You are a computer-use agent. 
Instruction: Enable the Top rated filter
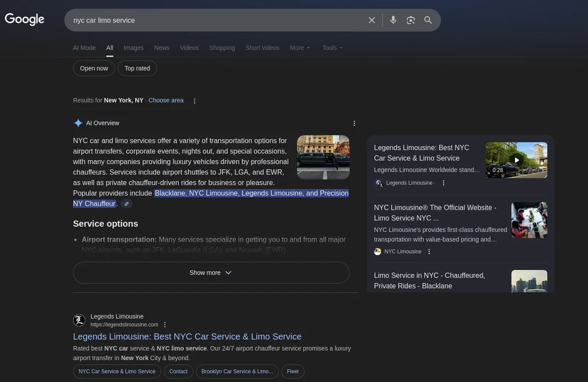pos(137,68)
